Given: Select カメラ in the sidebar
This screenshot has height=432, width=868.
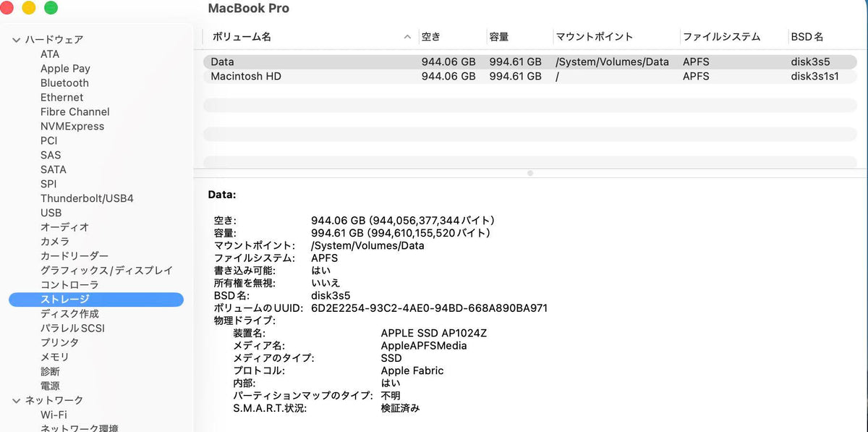Looking at the screenshot, I should click(x=55, y=242).
